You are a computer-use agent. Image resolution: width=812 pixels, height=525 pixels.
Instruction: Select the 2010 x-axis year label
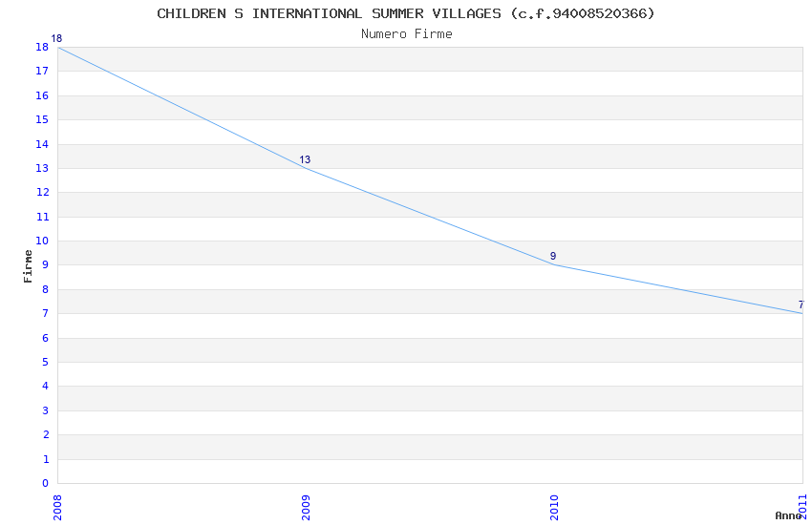click(x=554, y=508)
